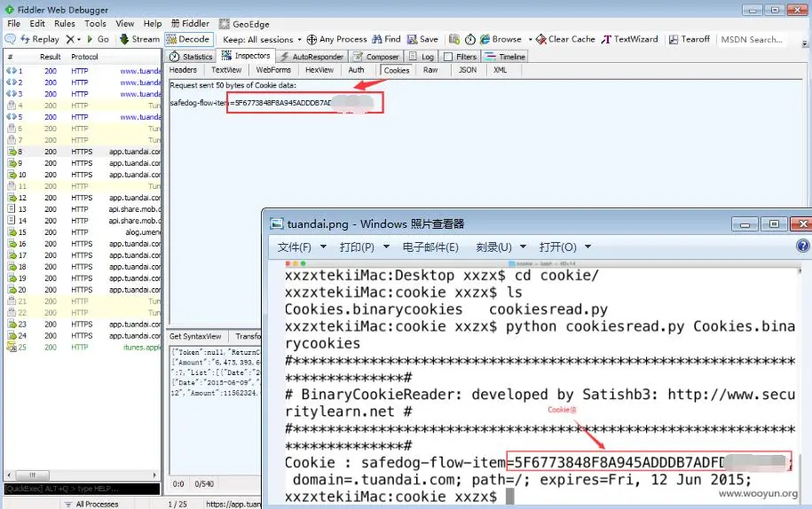This screenshot has width=812, height=509.
Task: Open the Edit menu
Action: [37, 24]
